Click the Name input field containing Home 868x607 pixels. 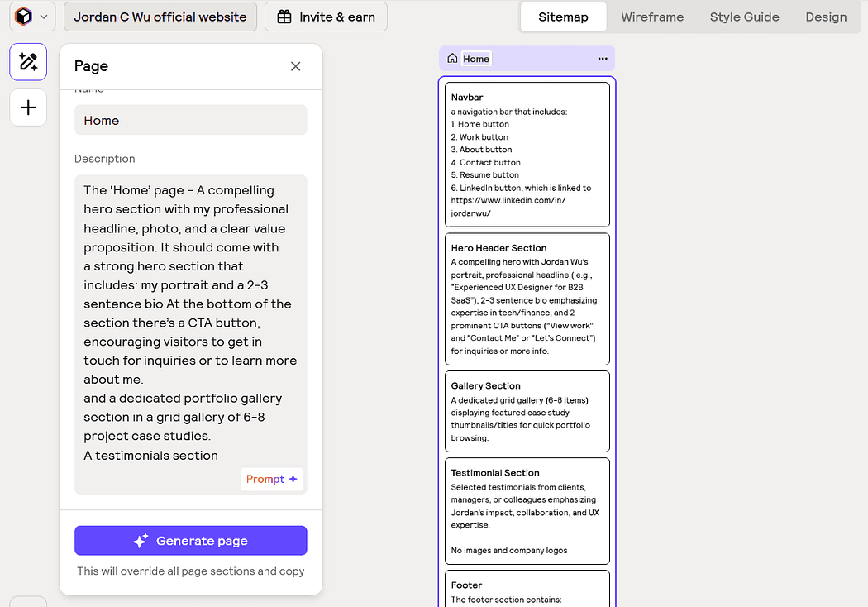click(x=190, y=120)
